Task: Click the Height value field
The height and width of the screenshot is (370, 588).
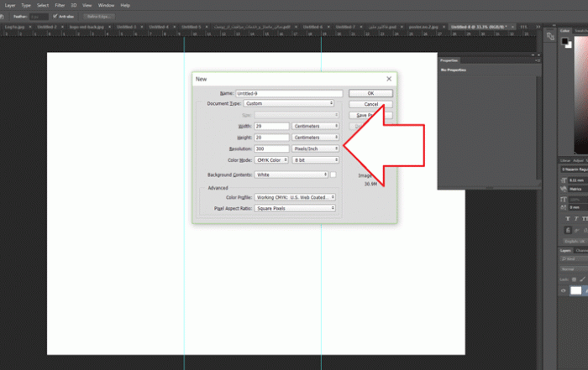Action: coord(271,138)
